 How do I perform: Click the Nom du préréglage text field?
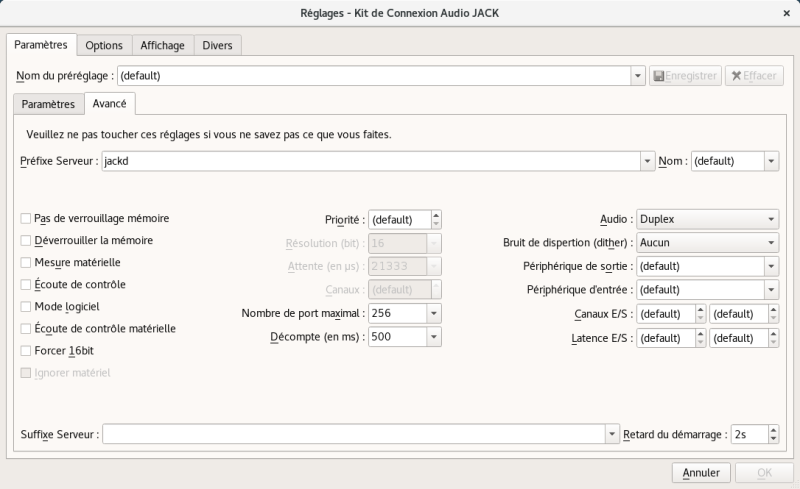click(x=374, y=76)
